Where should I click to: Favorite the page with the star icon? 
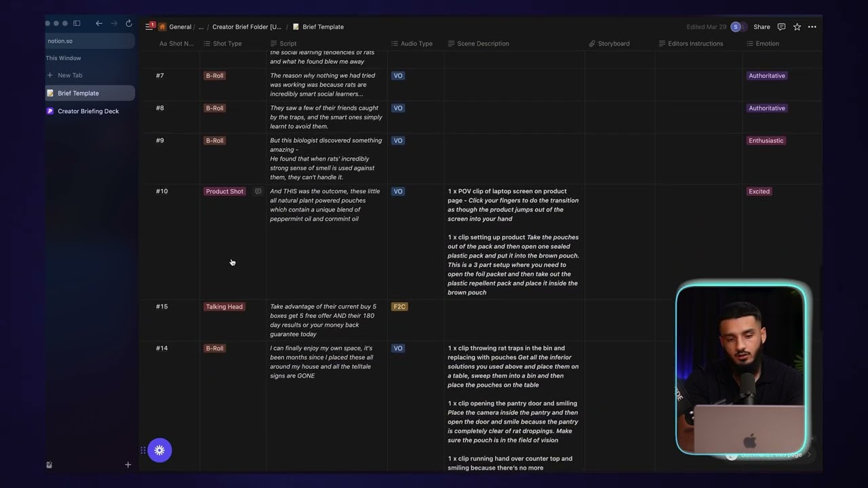click(x=797, y=27)
